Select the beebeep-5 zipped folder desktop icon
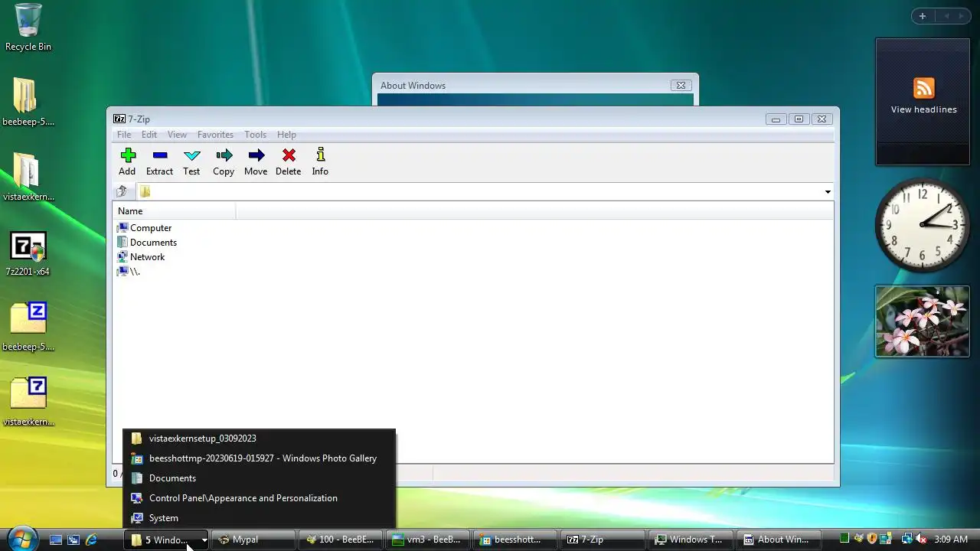The width and height of the screenshot is (980, 551). 28,102
